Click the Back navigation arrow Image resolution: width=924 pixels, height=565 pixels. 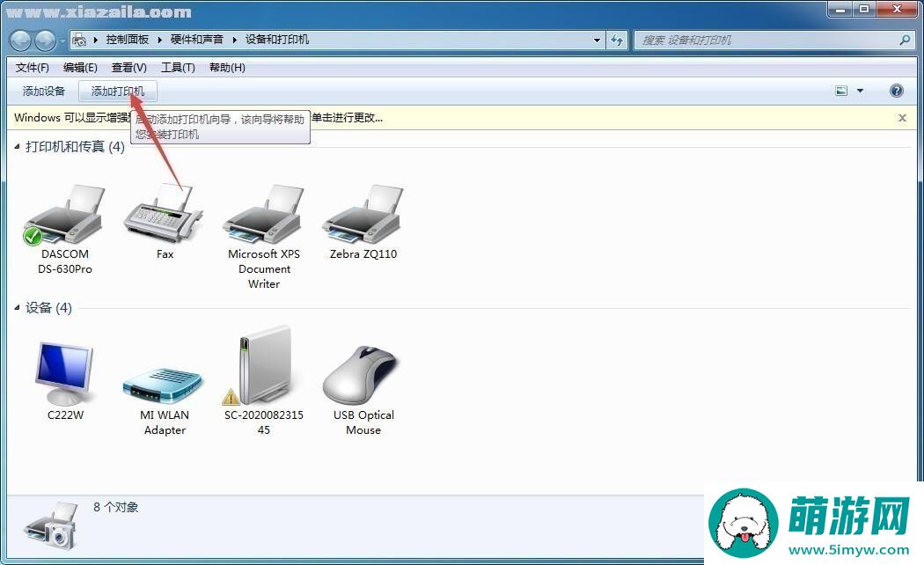(20, 40)
